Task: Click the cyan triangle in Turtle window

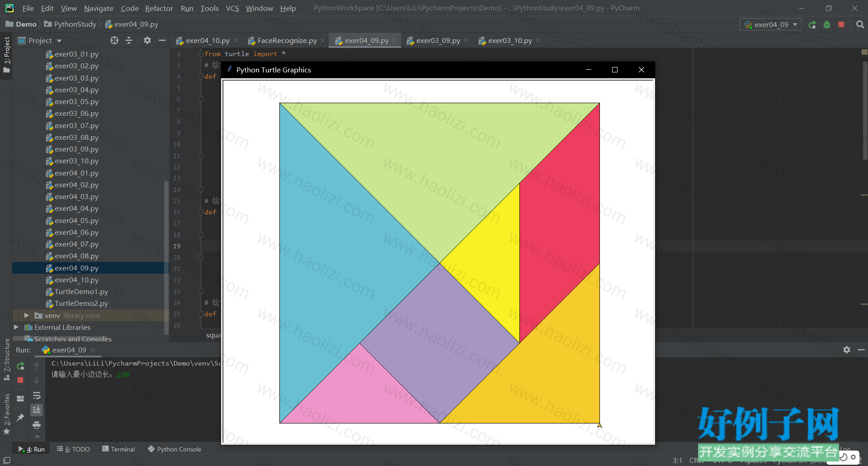Action: (332, 262)
